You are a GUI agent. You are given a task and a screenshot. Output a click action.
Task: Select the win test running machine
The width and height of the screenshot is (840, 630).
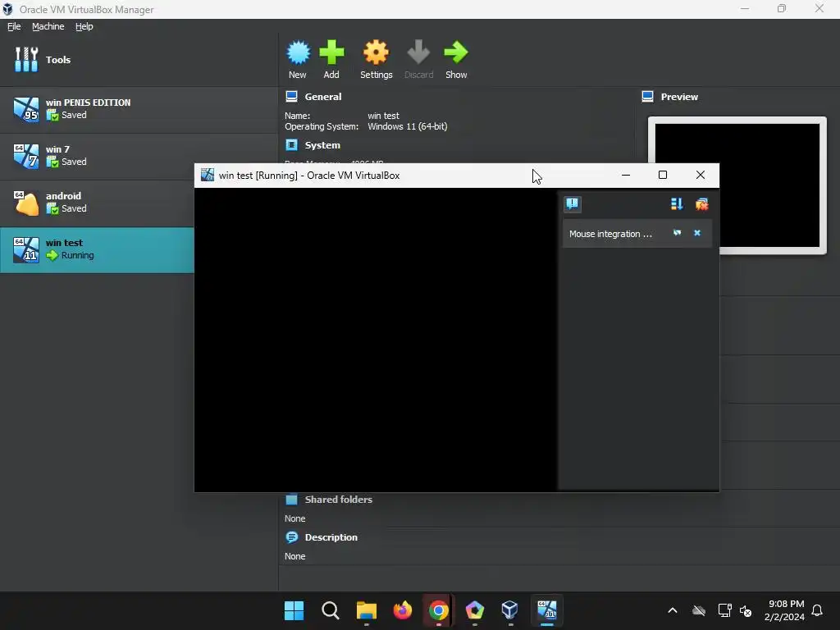tap(97, 250)
